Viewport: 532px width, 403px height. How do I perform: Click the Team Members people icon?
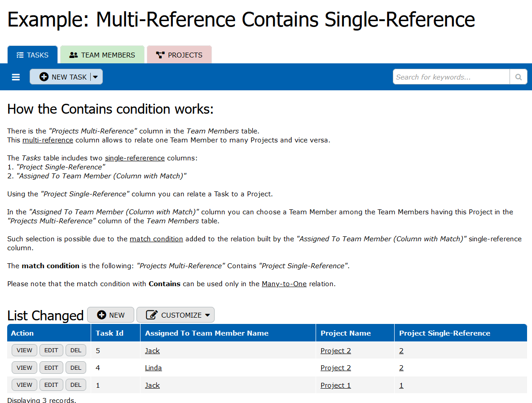click(74, 55)
